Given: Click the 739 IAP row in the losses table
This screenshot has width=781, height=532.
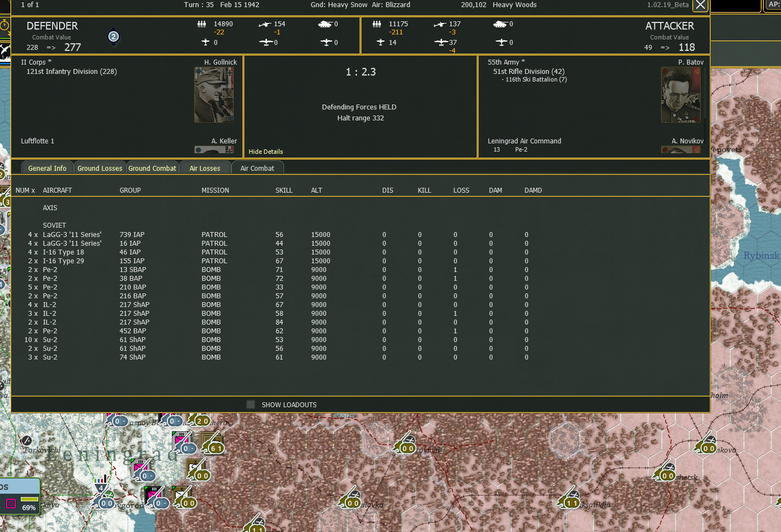Looking at the screenshot, I should click(131, 234).
